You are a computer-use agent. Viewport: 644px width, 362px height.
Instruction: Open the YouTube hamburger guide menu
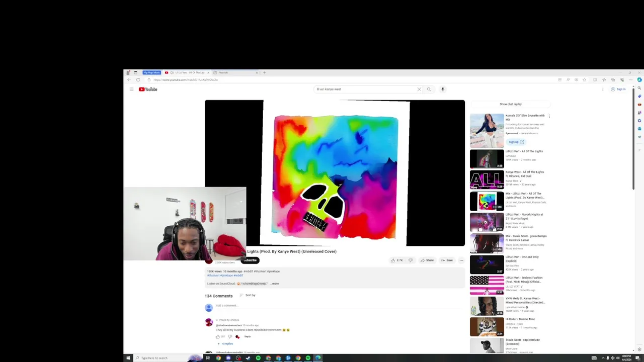point(131,89)
